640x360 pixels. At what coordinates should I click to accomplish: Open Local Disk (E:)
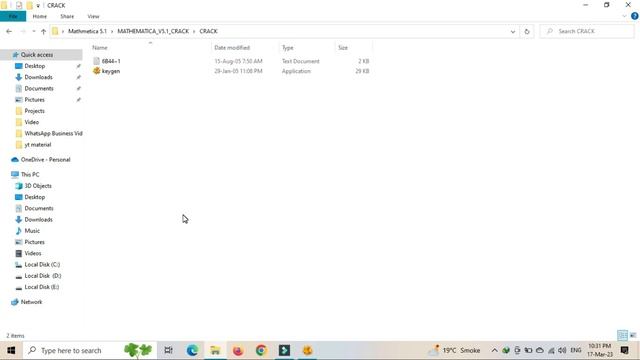point(42,287)
